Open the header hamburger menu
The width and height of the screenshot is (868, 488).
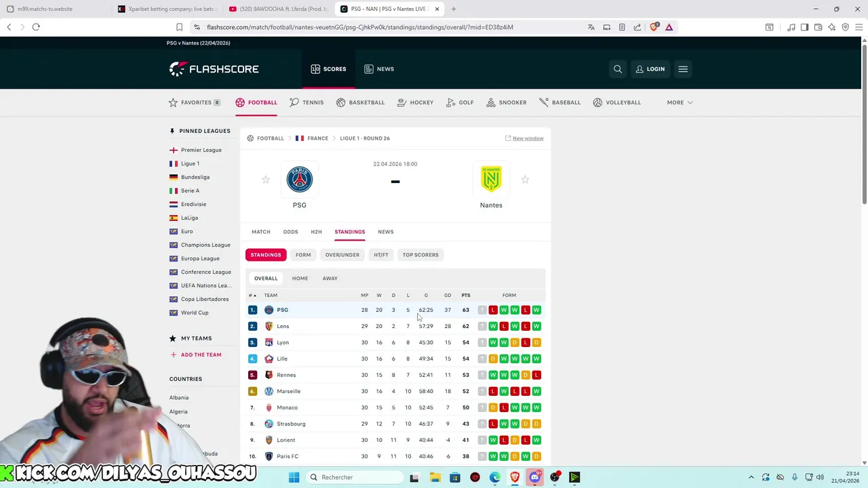click(683, 69)
